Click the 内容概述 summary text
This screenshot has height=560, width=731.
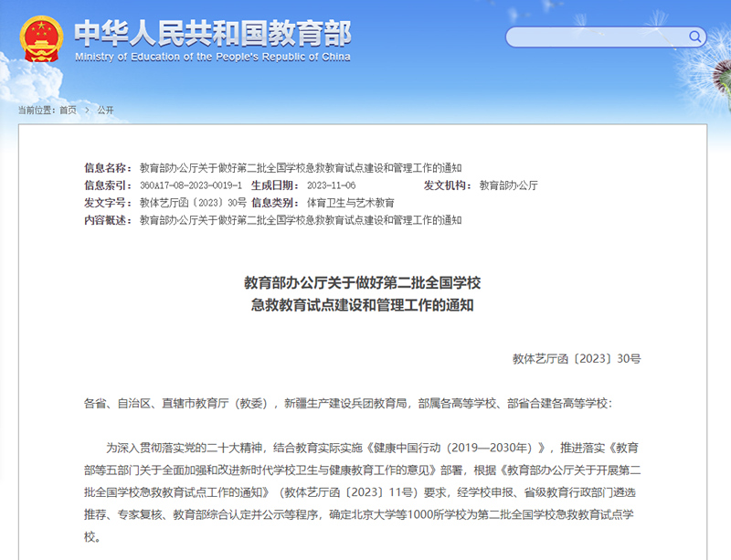(301, 220)
